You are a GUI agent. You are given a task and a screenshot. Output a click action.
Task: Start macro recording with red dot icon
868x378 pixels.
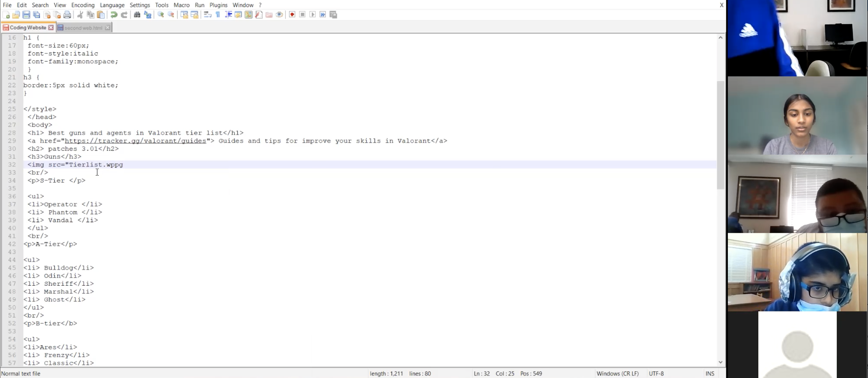[x=292, y=15]
